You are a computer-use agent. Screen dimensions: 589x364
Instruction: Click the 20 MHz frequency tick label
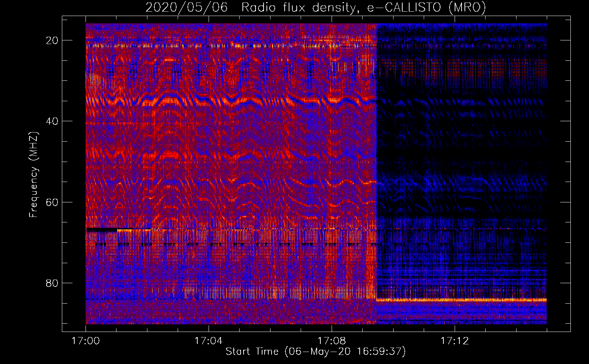52,40
